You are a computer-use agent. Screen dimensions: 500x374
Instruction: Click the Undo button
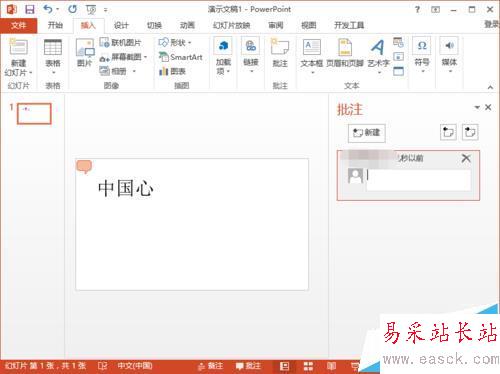coord(48,9)
